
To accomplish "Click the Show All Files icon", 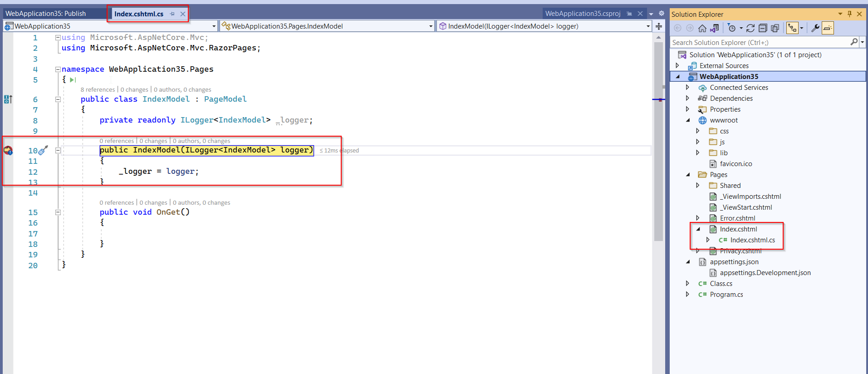I will coord(775,28).
